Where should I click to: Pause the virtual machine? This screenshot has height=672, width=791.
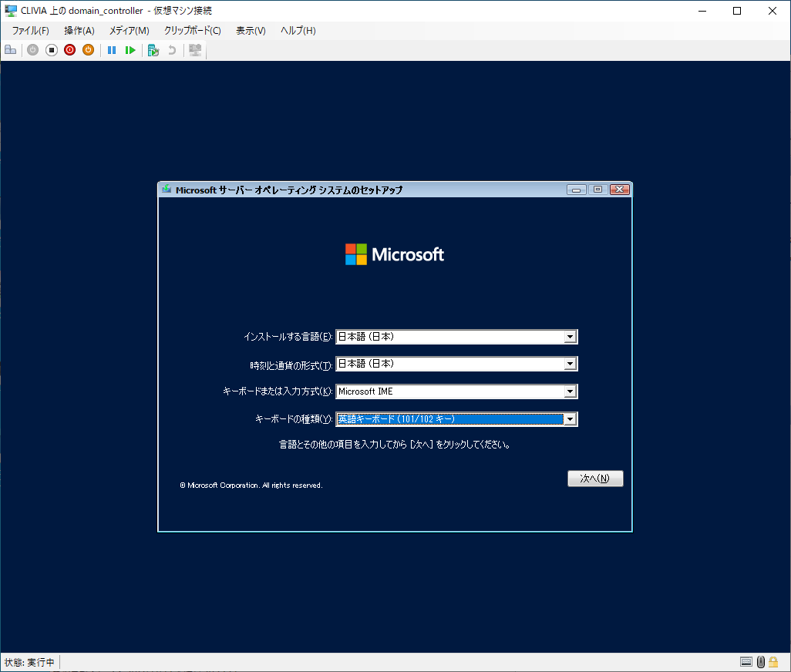[112, 50]
